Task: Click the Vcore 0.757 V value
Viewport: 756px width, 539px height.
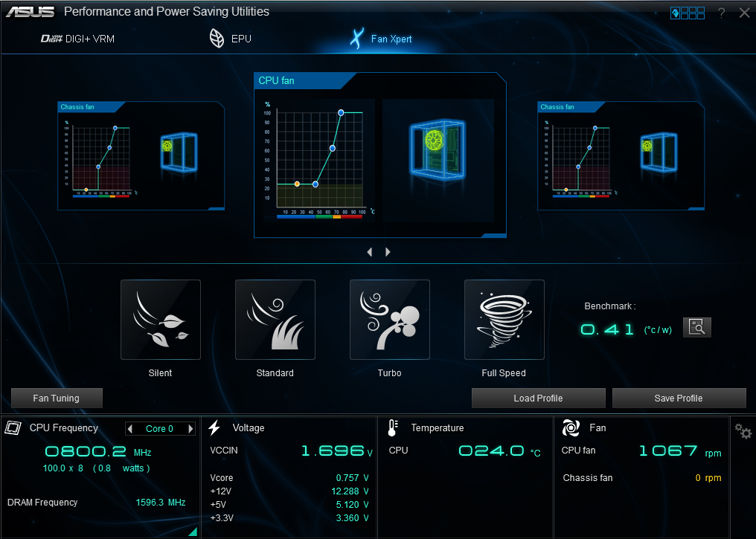Action: [x=353, y=478]
